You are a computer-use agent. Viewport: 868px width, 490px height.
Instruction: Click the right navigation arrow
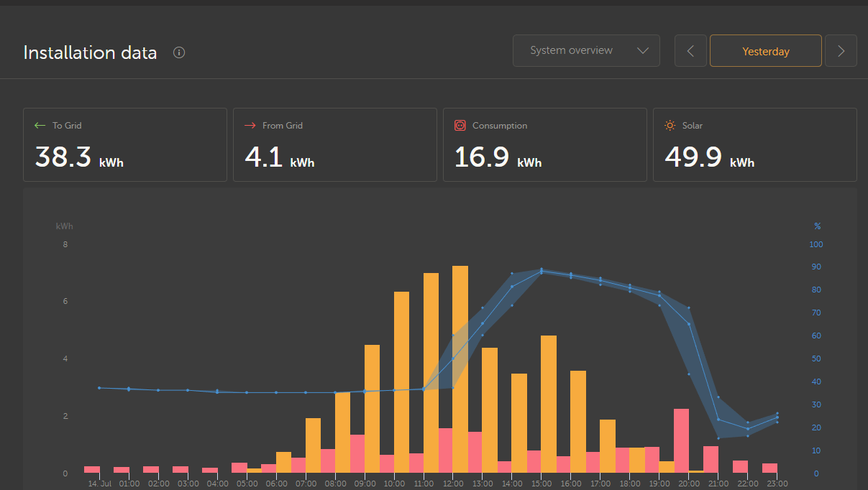tap(841, 50)
